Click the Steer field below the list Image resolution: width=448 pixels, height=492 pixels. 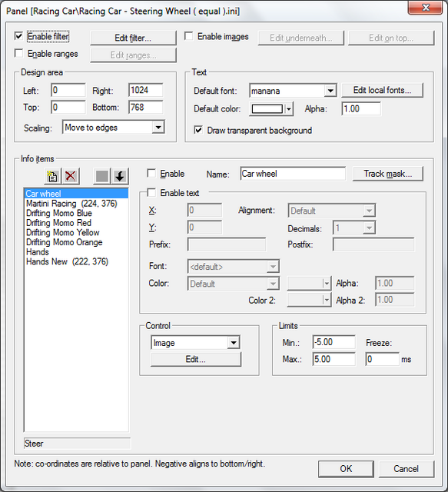point(77,444)
